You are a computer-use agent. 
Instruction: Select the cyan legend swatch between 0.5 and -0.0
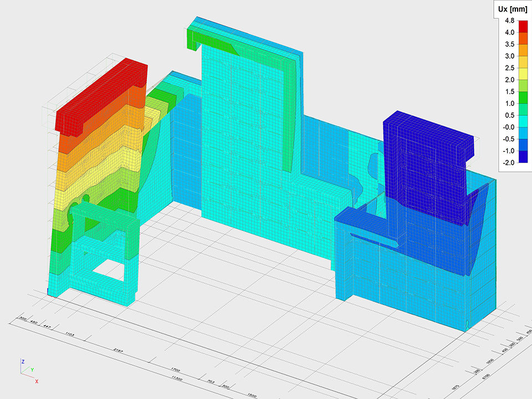pos(523,121)
